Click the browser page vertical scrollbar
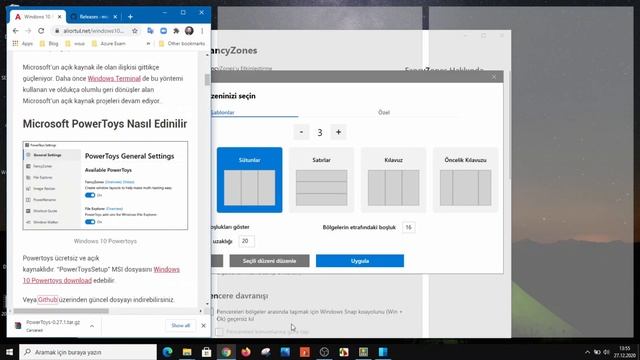640x360 pixels. [x=207, y=80]
